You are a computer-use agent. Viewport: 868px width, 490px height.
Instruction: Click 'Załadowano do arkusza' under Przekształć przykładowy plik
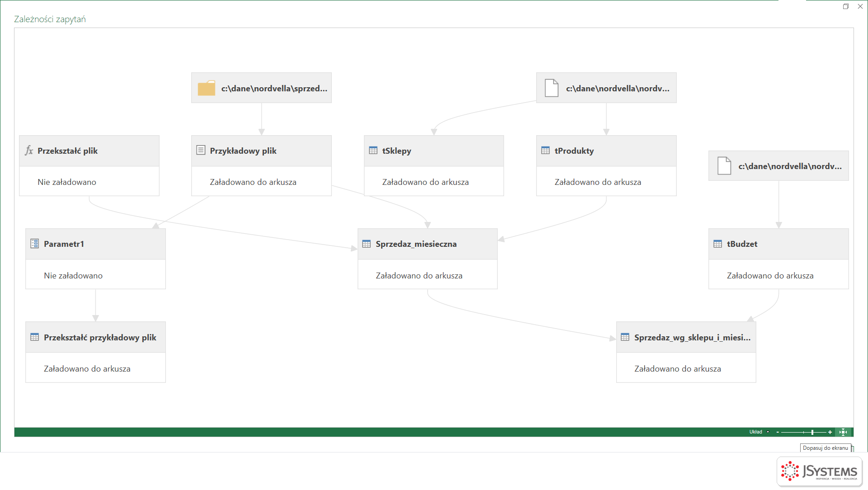87,369
